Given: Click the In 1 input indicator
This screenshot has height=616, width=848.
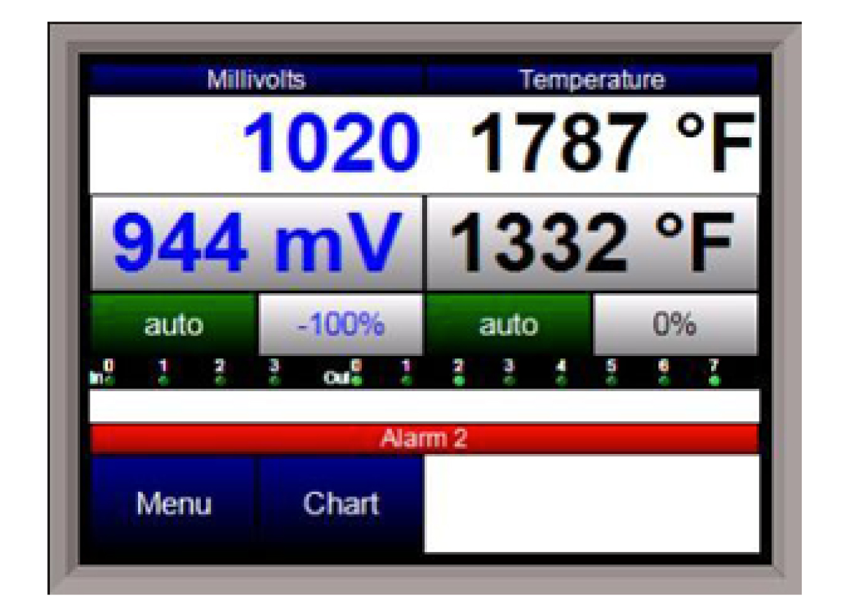Looking at the screenshot, I should tap(163, 379).
